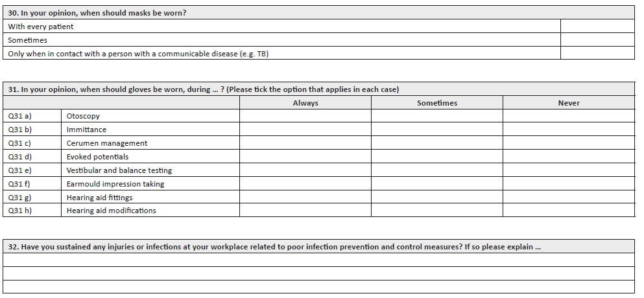
Task: Mark 'Sometimes' for Immittance
Action: click(437, 130)
